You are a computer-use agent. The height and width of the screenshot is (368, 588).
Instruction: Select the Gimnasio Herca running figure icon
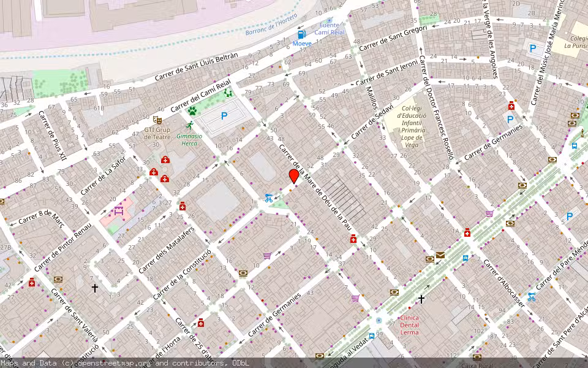190,125
